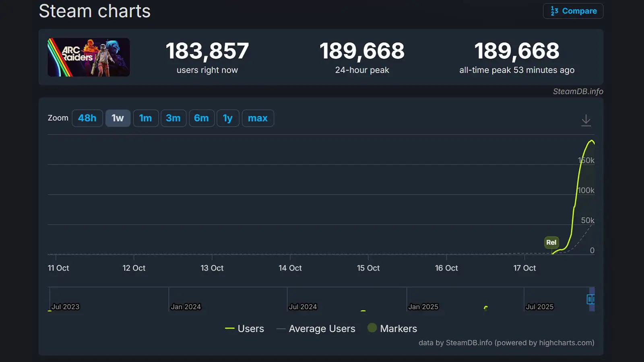This screenshot has width=644, height=362.
Task: Choose the 6m zoom option
Action: click(201, 118)
